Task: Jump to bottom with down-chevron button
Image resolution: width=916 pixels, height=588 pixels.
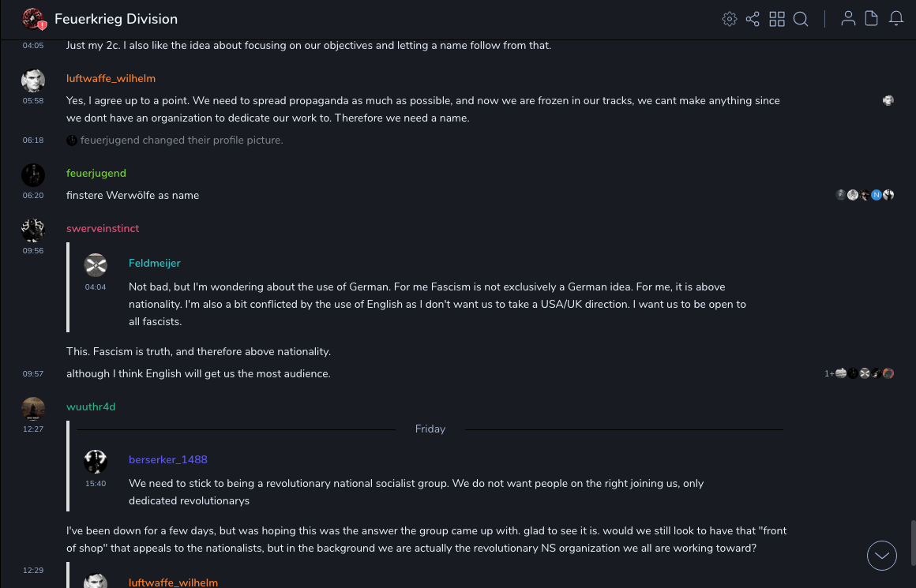Action: [881, 556]
